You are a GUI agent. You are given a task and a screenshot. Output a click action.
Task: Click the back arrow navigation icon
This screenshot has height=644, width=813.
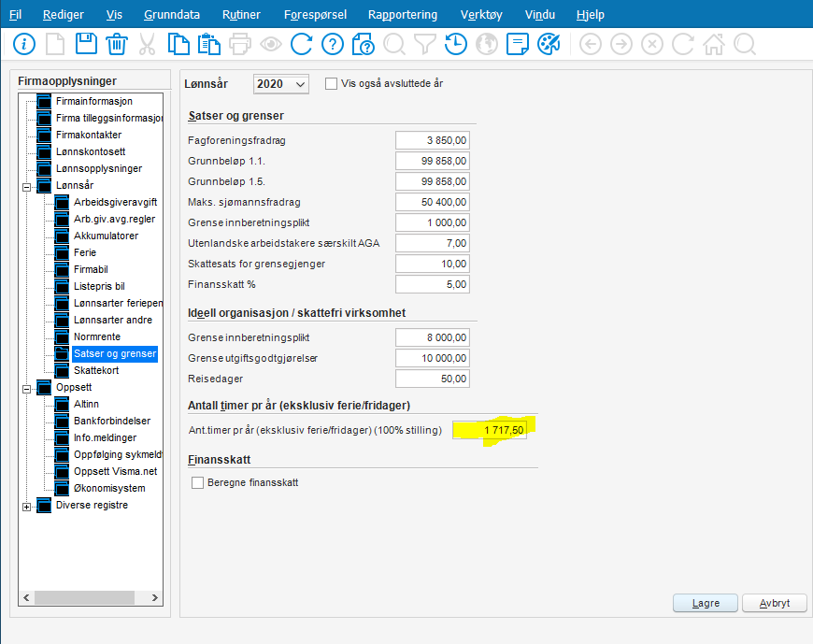pos(590,44)
